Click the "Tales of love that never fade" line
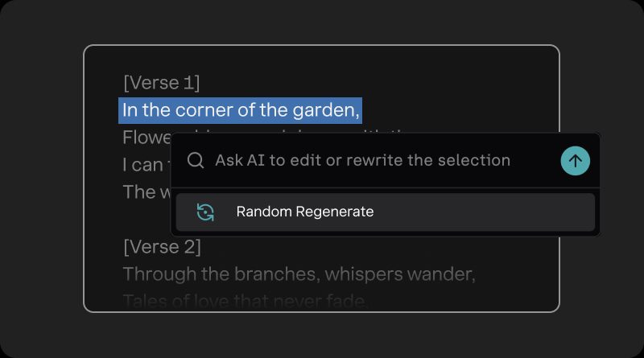The image size is (644, 358). [x=246, y=302]
